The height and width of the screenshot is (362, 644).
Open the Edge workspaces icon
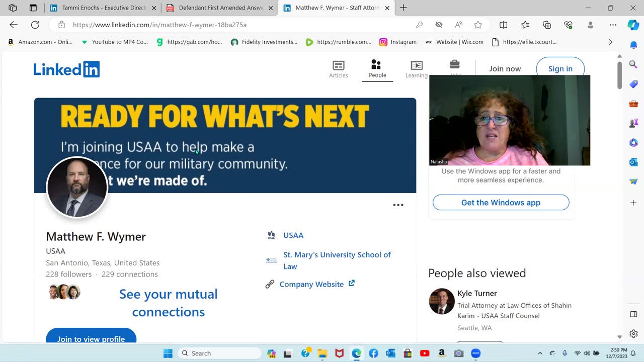[x=13, y=8]
